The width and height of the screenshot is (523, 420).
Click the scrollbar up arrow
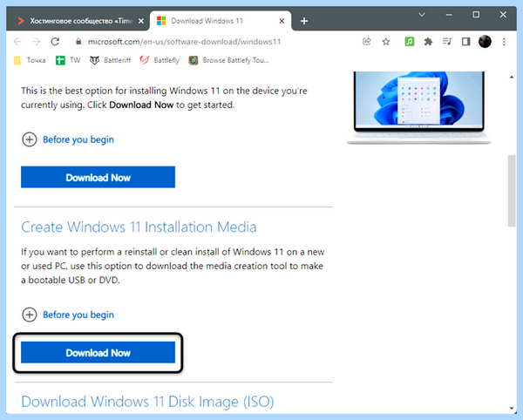[x=512, y=77]
